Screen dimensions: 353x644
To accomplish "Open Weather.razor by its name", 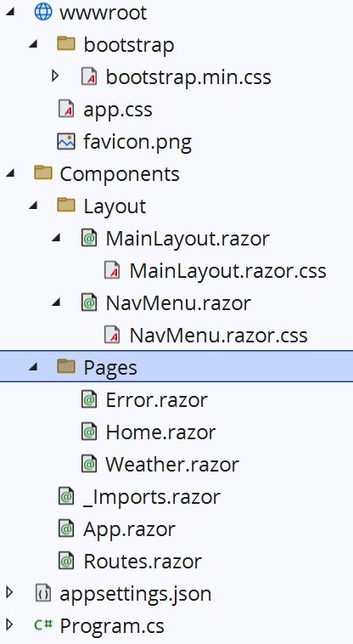I will click(x=172, y=465).
